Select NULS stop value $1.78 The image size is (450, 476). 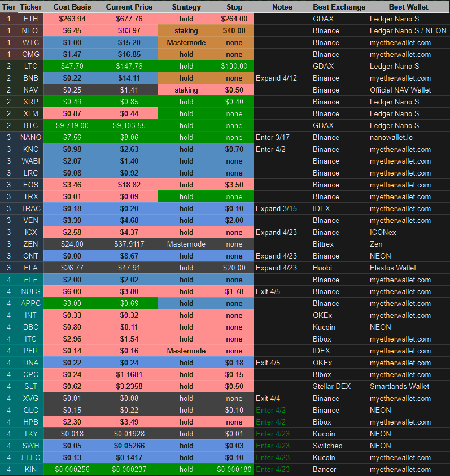coord(234,291)
